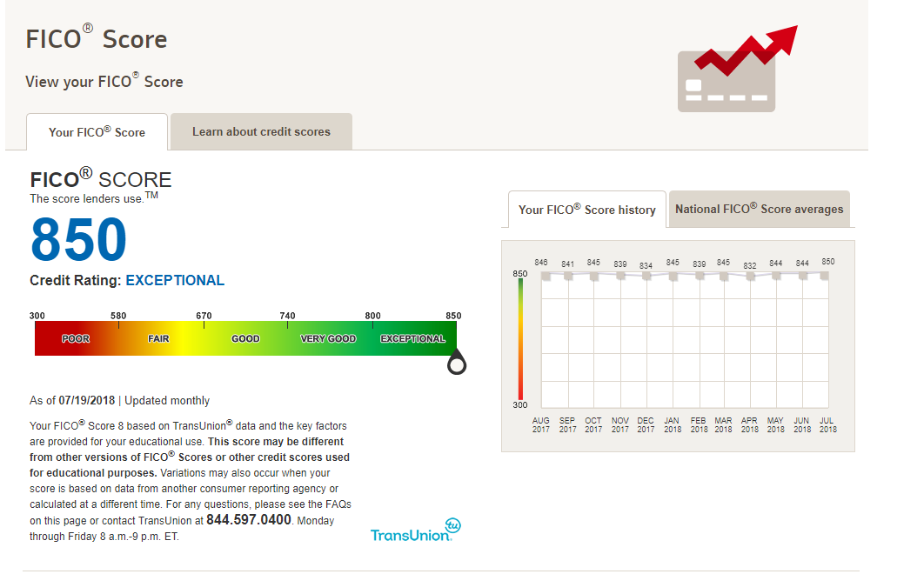
Task: Click the 844.597.0400 phone number
Action: pos(249,520)
